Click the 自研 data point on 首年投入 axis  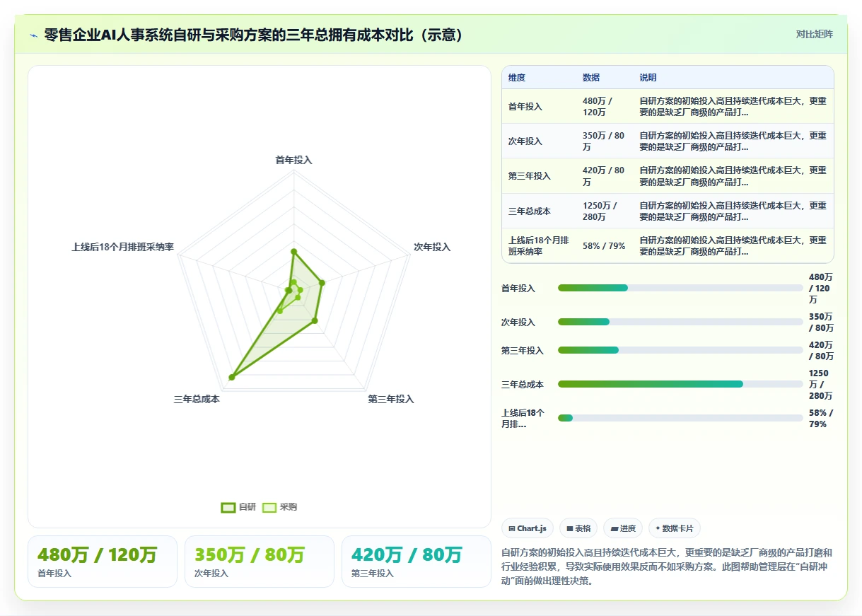click(293, 251)
